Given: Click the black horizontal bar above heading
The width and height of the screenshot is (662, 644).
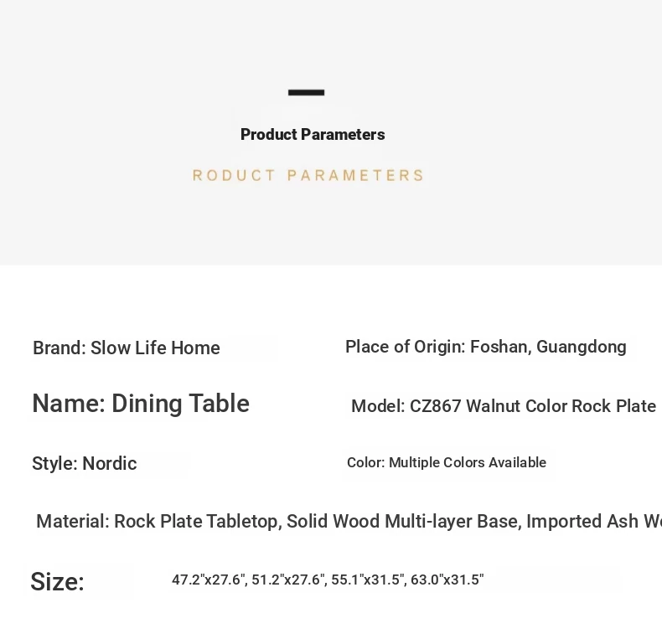Looking at the screenshot, I should (306, 92).
